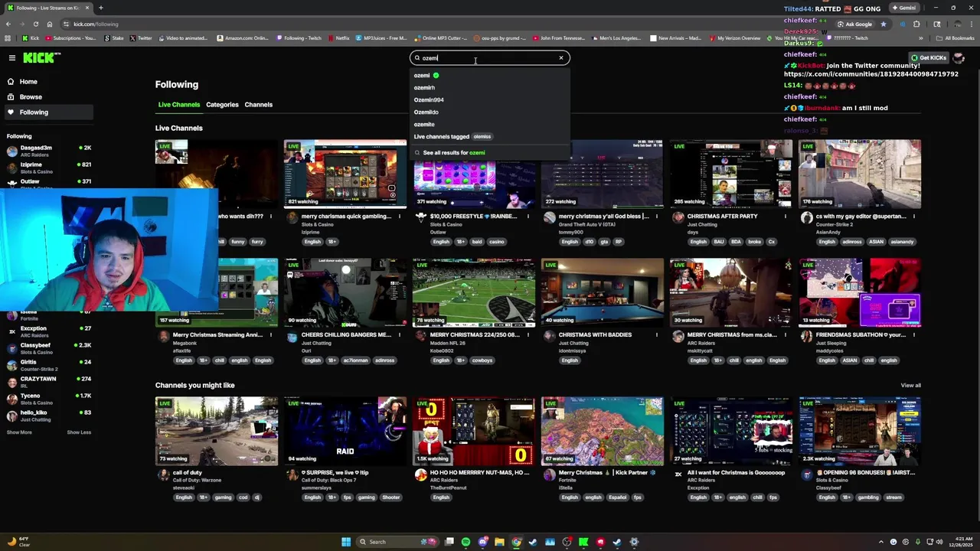
Task: Switch to the Categories tab
Action: tap(222, 104)
